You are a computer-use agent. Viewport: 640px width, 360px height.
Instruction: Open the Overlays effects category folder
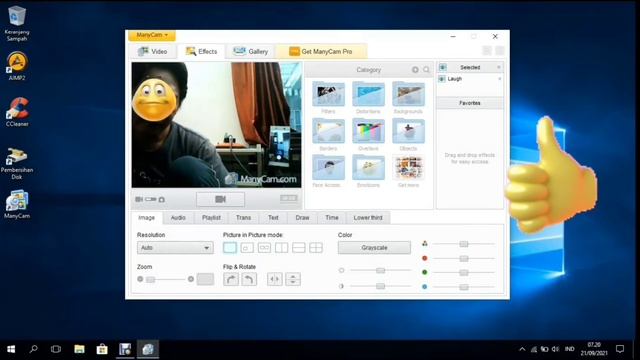[368, 131]
